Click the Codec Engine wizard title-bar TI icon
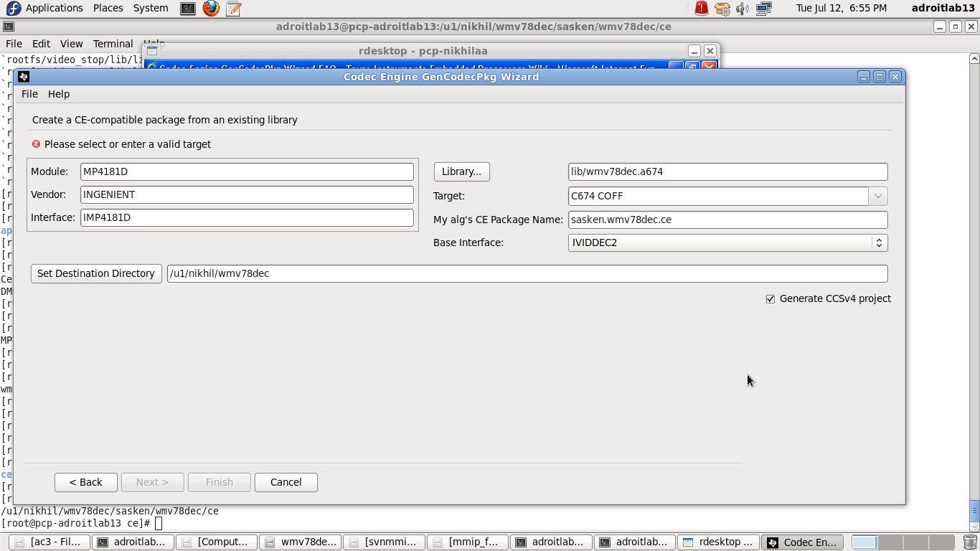 24,77
